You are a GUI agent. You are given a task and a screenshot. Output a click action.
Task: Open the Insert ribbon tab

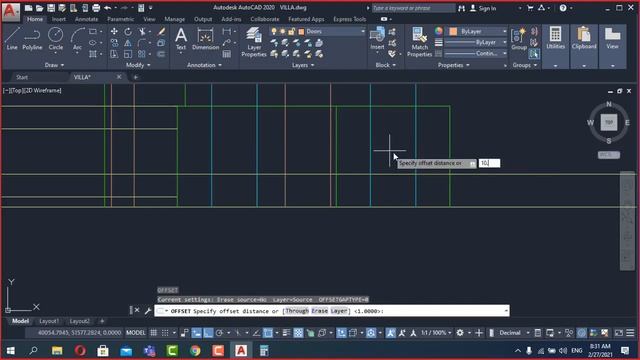[59, 19]
